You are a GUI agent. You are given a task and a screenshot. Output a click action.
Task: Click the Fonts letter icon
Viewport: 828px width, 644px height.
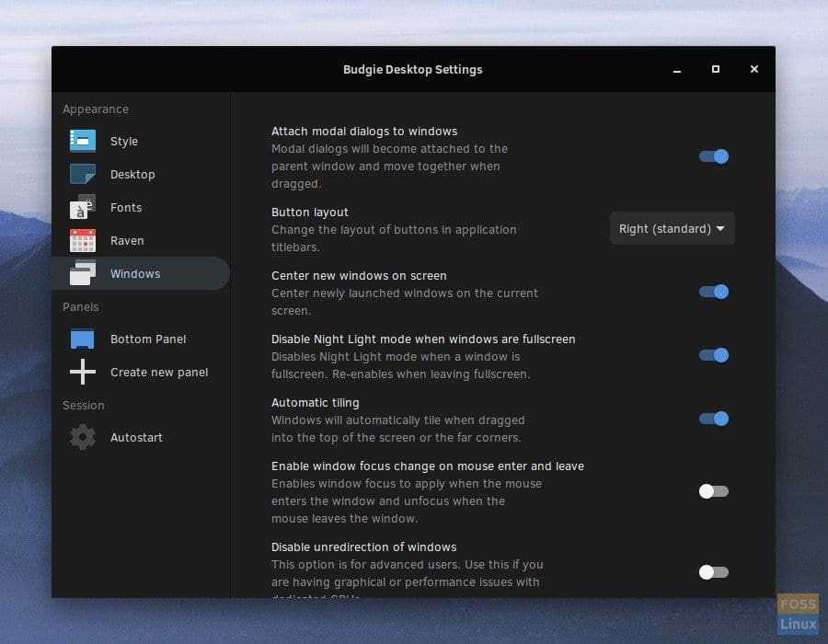tap(83, 207)
